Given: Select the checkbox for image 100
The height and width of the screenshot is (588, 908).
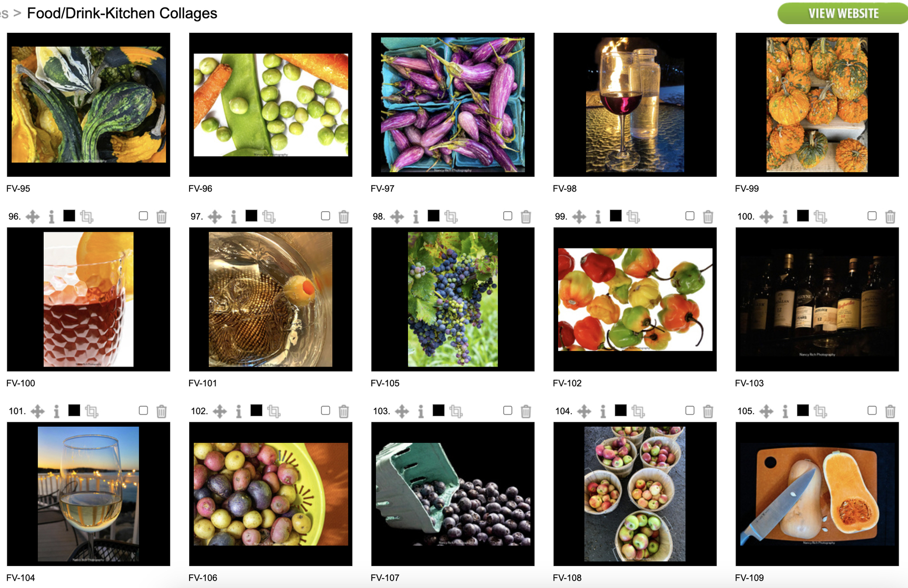Looking at the screenshot, I should pyautogui.click(x=872, y=216).
